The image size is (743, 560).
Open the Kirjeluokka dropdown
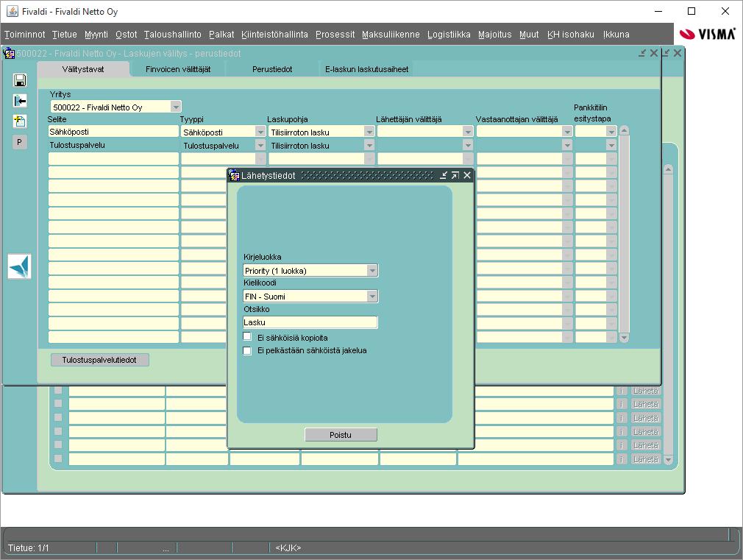pos(372,270)
